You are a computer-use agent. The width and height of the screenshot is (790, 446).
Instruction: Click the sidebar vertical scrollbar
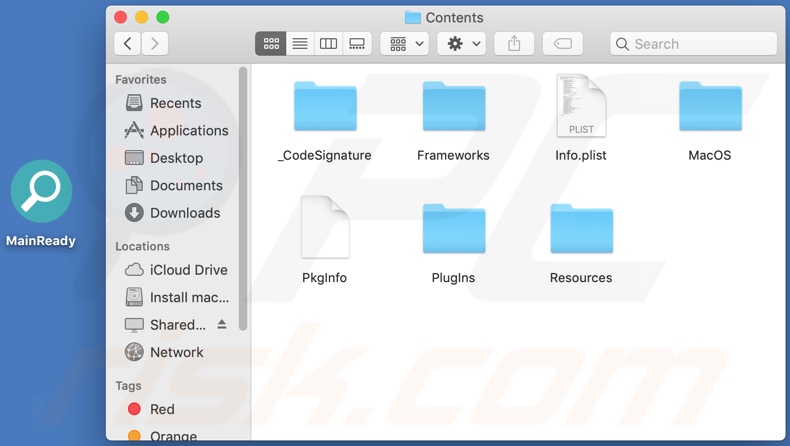coord(243,199)
